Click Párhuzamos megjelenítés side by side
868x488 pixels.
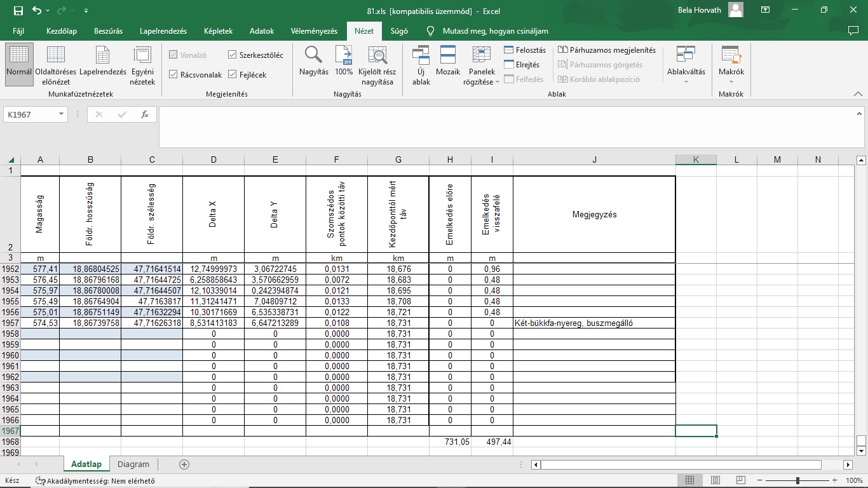(607, 50)
